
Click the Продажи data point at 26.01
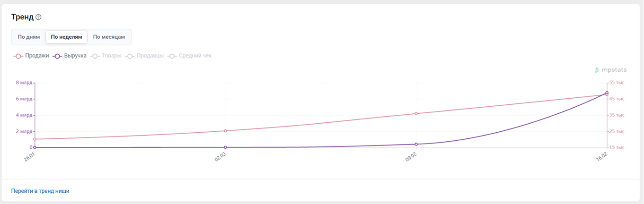click(35, 139)
